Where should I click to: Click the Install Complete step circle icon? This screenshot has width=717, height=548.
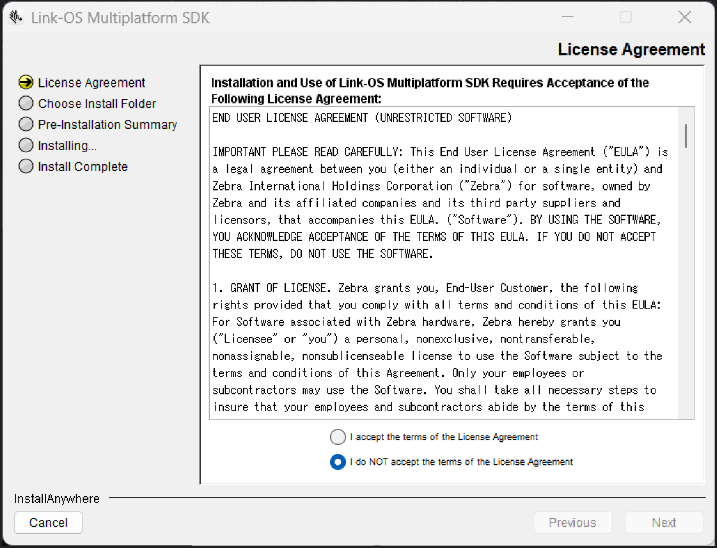pyautogui.click(x=26, y=167)
